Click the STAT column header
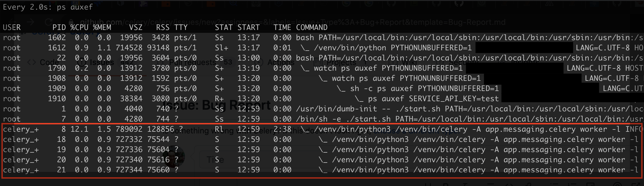Viewport: 644px width, 186px height. pos(224,27)
